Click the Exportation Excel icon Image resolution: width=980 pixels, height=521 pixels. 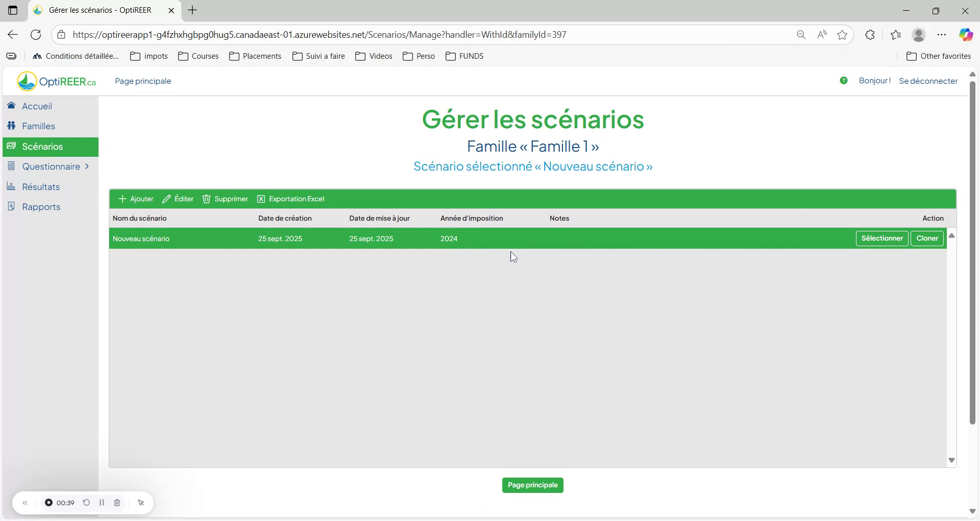pyautogui.click(x=261, y=199)
